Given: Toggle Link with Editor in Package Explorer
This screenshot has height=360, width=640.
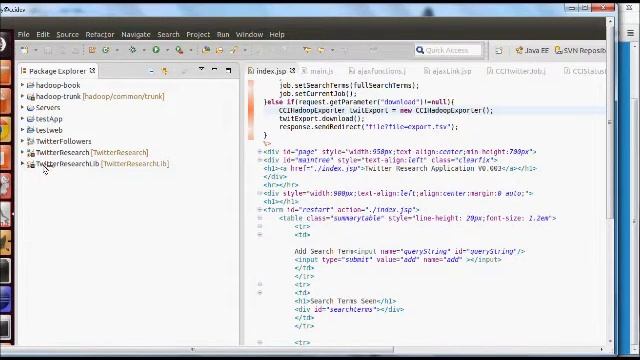Looking at the screenshot, I should [165, 71].
